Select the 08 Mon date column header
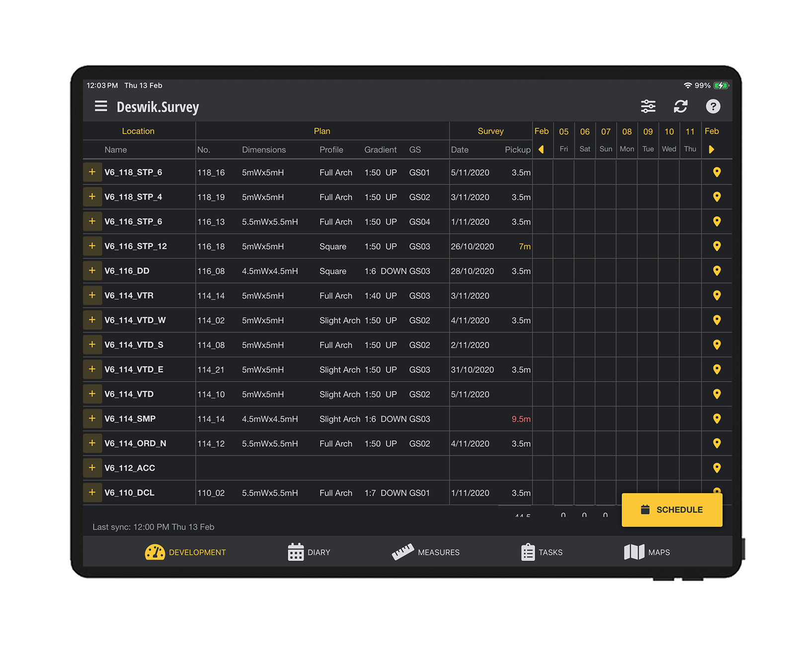This screenshot has height=646, width=812. click(x=627, y=140)
